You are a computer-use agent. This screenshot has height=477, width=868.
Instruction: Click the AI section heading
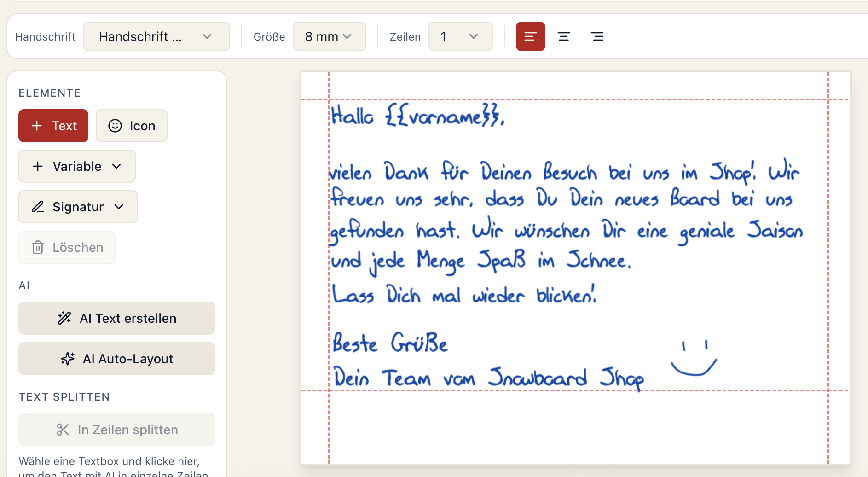click(x=24, y=285)
